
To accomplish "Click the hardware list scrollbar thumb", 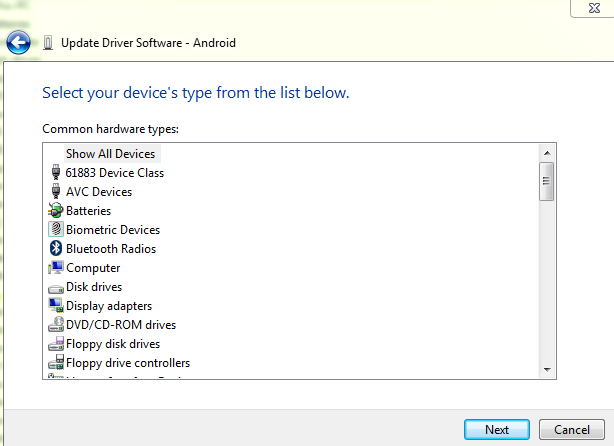I will coord(547,183).
